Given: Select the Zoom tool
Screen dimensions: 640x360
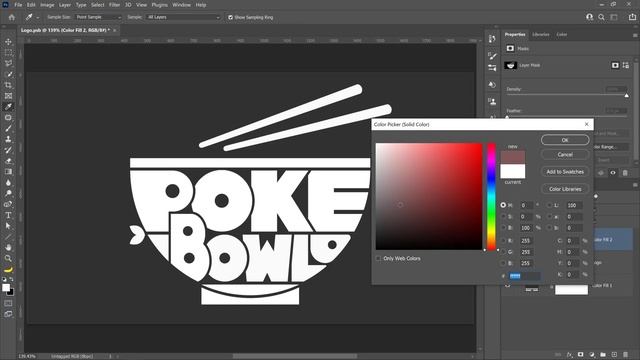Looking at the screenshot, I should (x=8, y=258).
